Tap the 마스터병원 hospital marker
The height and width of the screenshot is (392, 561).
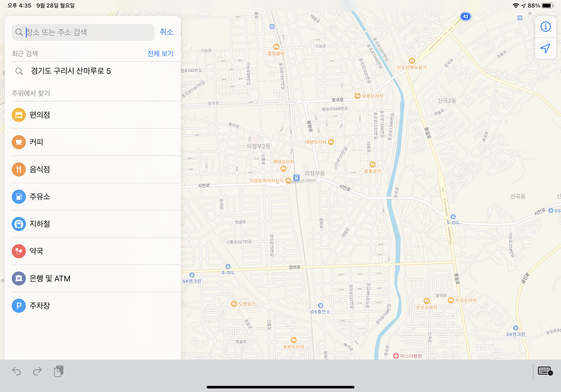pos(396,356)
